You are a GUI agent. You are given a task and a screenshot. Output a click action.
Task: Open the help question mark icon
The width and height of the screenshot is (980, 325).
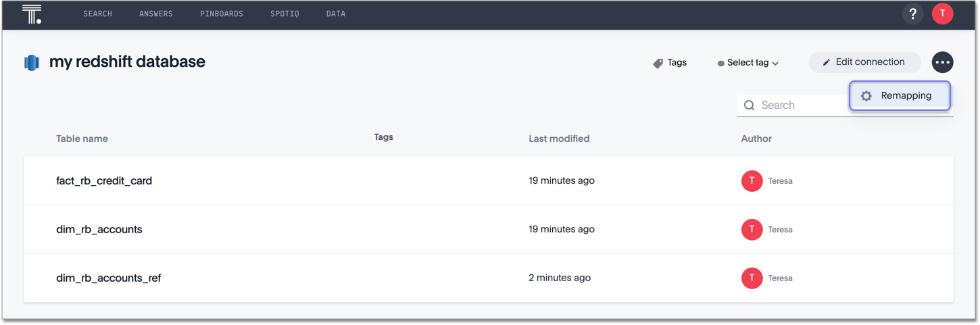912,14
